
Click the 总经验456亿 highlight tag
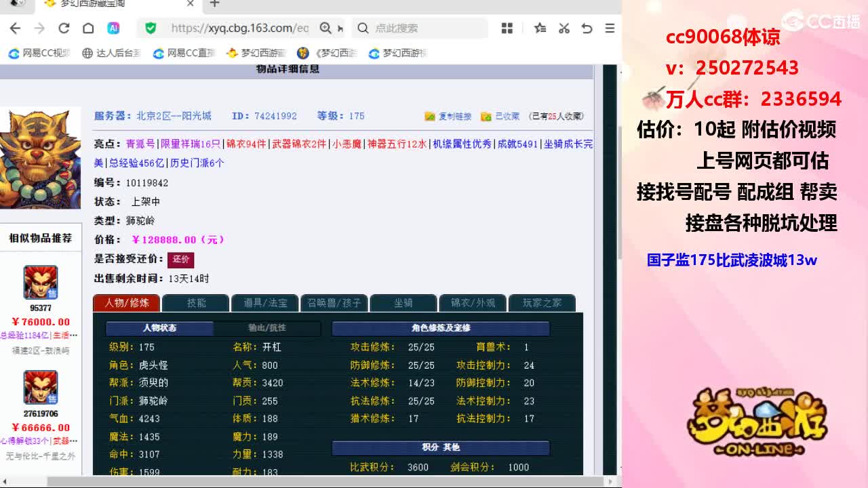tap(136, 163)
